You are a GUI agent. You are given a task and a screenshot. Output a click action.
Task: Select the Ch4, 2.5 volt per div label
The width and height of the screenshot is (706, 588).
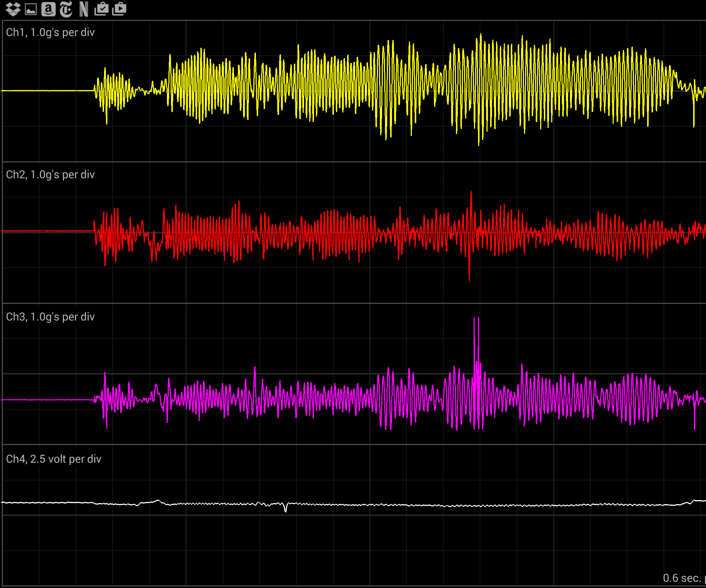54,459
